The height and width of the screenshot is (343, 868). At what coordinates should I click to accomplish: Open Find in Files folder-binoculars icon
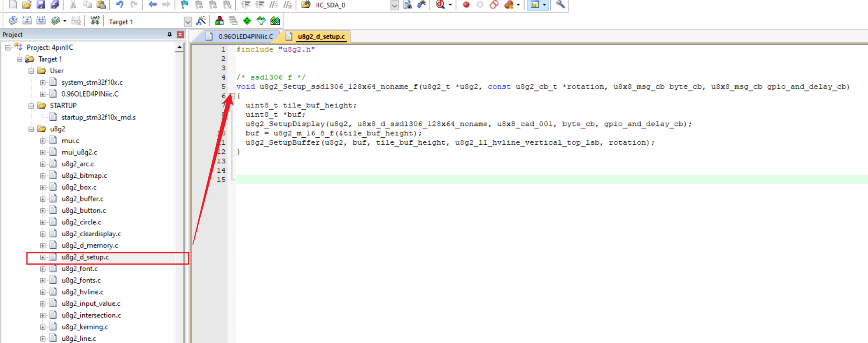coord(306,5)
